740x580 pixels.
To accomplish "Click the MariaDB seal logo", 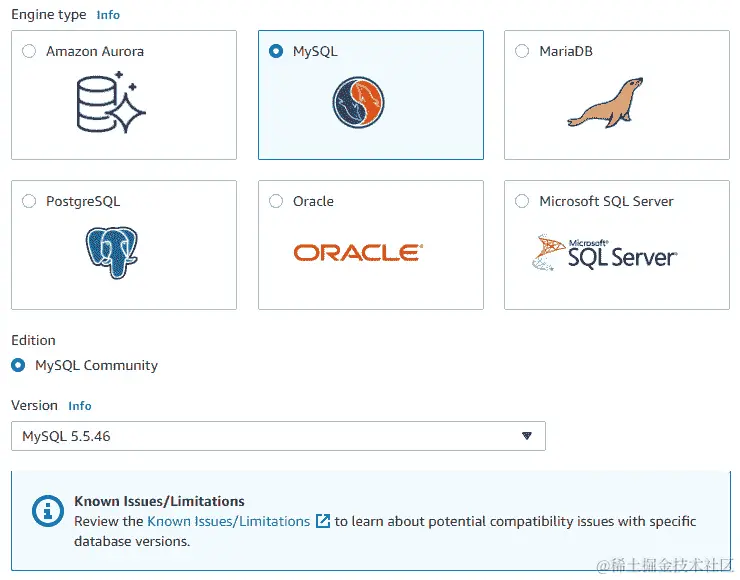I will pos(605,103).
